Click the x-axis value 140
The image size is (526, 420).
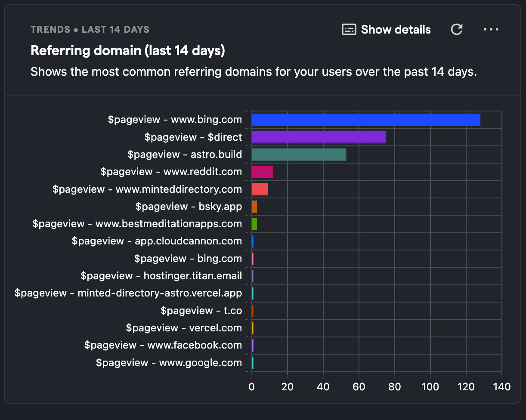[x=502, y=386]
